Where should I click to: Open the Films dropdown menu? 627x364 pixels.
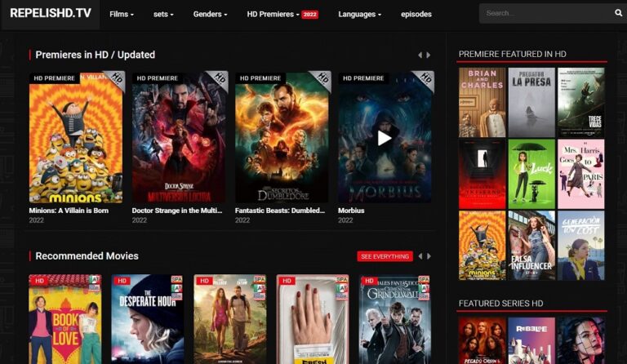(x=122, y=14)
